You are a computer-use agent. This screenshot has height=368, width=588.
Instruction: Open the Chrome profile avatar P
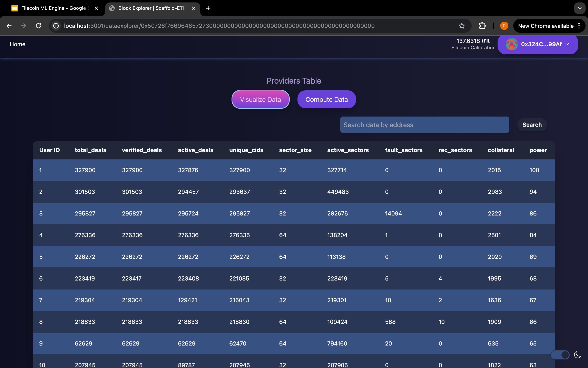point(504,26)
